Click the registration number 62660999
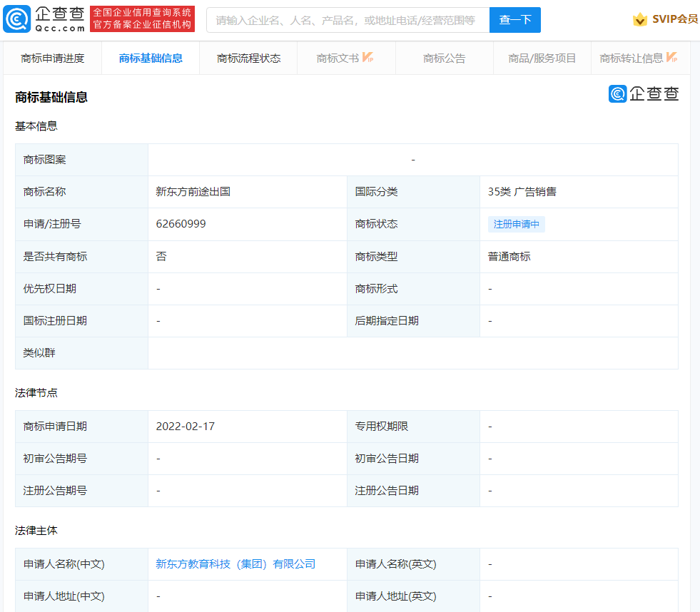 point(181,224)
